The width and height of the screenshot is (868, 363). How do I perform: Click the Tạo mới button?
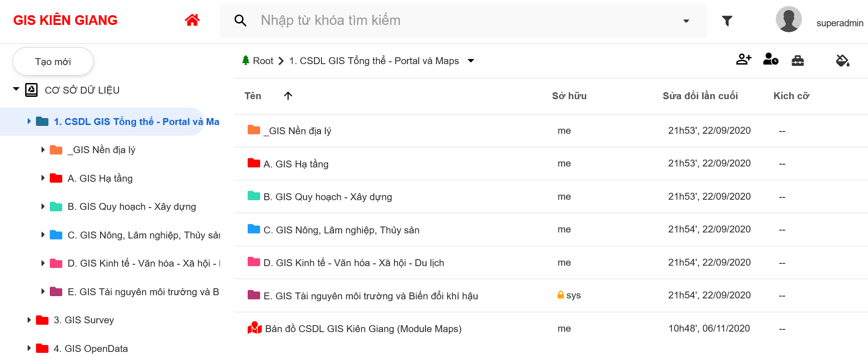pos(53,62)
